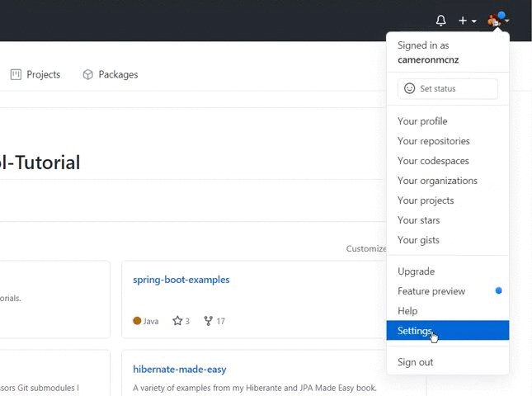Click the notifications bell icon
The image size is (532, 396).
(x=440, y=21)
